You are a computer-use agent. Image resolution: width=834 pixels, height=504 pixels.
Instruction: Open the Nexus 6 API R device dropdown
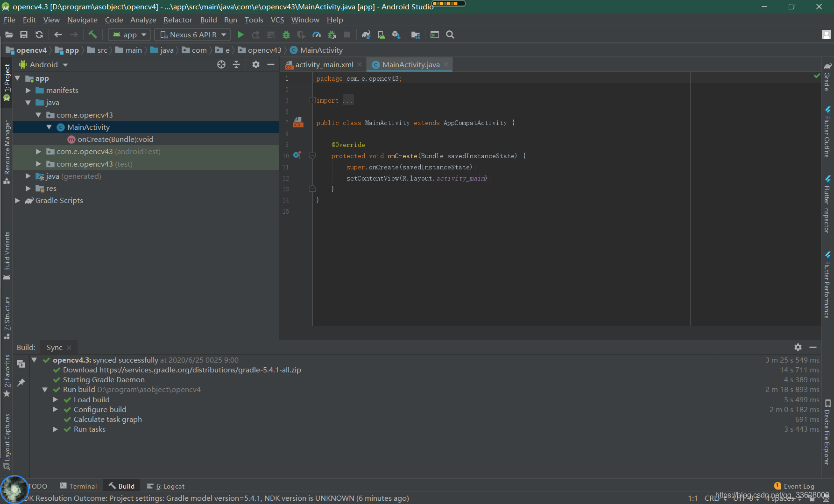[192, 35]
